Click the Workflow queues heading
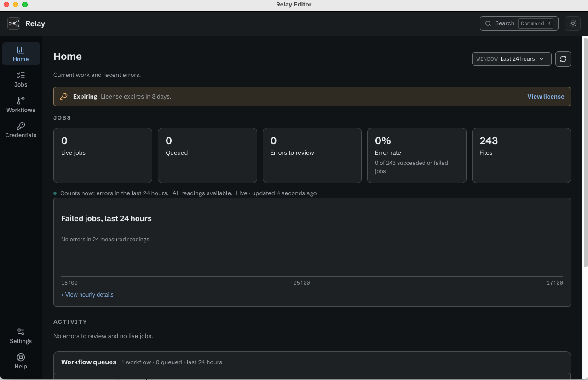 click(x=89, y=362)
